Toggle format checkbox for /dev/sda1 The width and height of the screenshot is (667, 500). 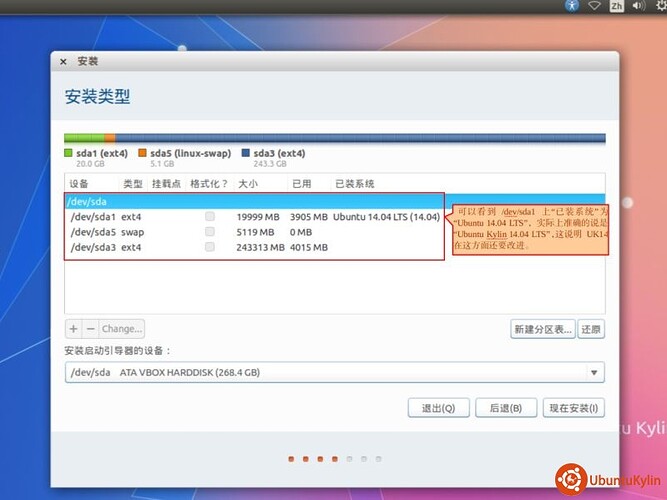point(210,216)
